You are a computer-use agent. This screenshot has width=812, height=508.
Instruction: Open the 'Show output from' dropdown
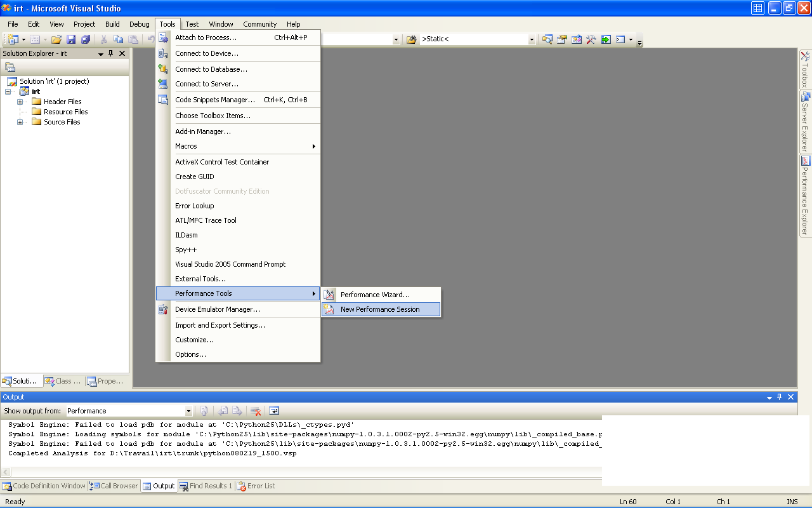pyautogui.click(x=188, y=411)
